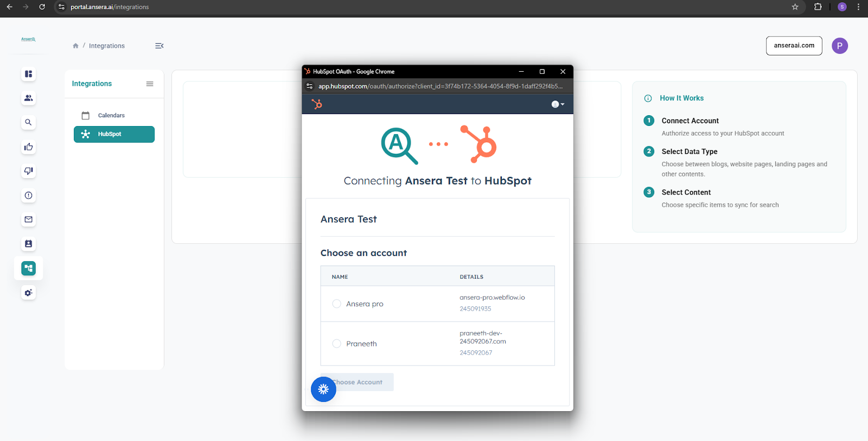Click the Connect Account step title

coord(690,121)
